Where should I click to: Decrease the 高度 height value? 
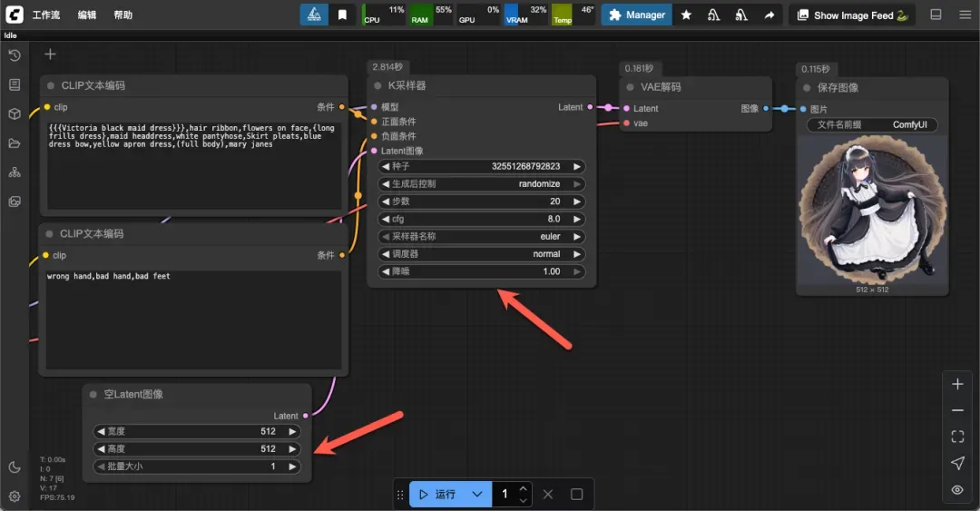click(x=101, y=449)
